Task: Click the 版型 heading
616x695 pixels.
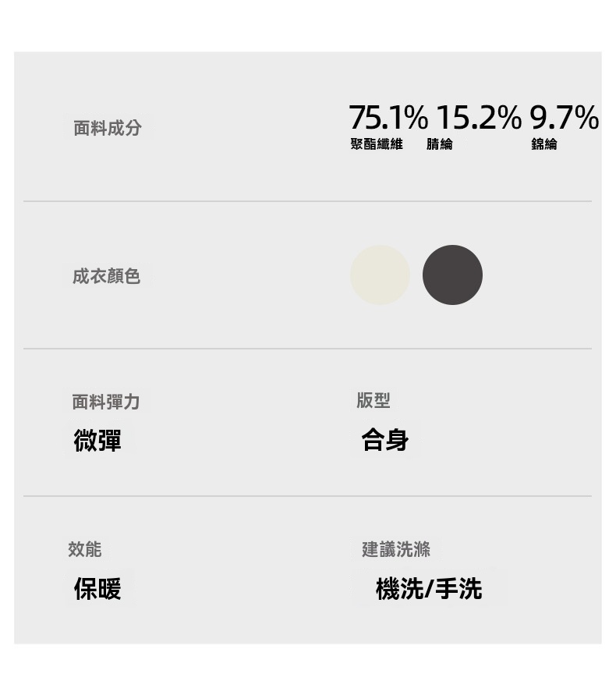Action: point(373,400)
